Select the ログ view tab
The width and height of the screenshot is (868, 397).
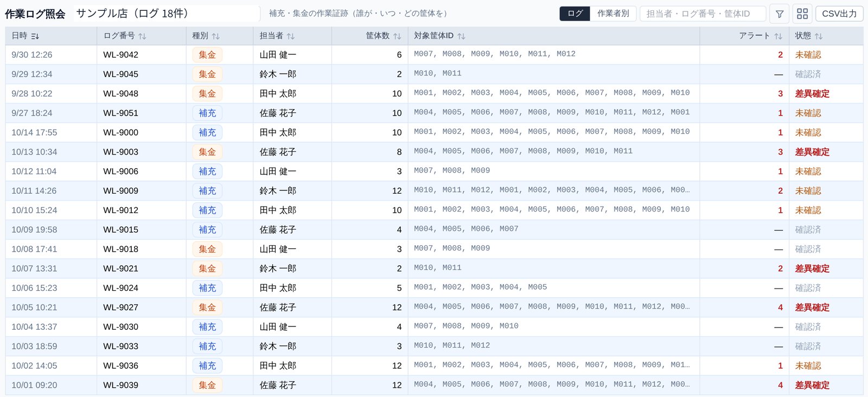[575, 14]
